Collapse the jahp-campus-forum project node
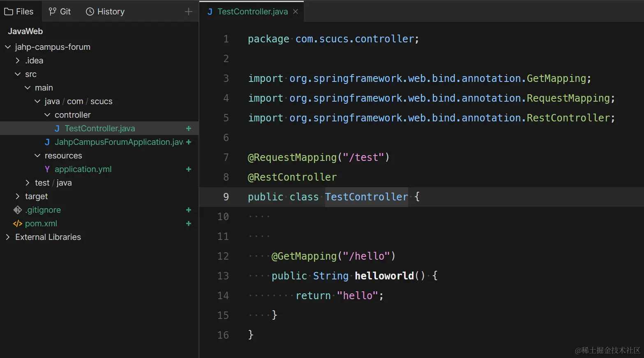The image size is (644, 358). pos(7,46)
